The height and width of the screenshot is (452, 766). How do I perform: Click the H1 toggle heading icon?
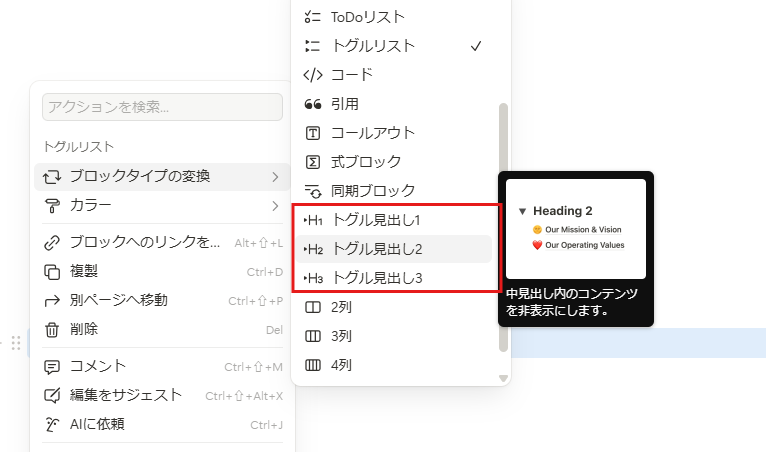(313, 220)
